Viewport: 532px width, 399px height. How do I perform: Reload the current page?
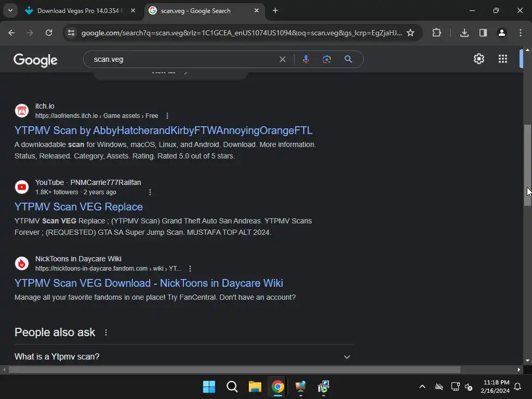49,33
